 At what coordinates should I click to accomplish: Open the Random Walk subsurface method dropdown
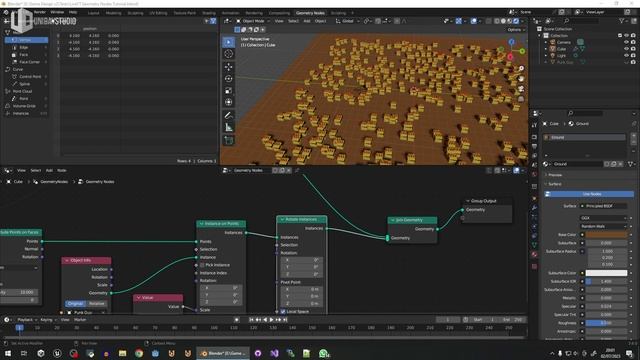pyautogui.click(x=603, y=226)
